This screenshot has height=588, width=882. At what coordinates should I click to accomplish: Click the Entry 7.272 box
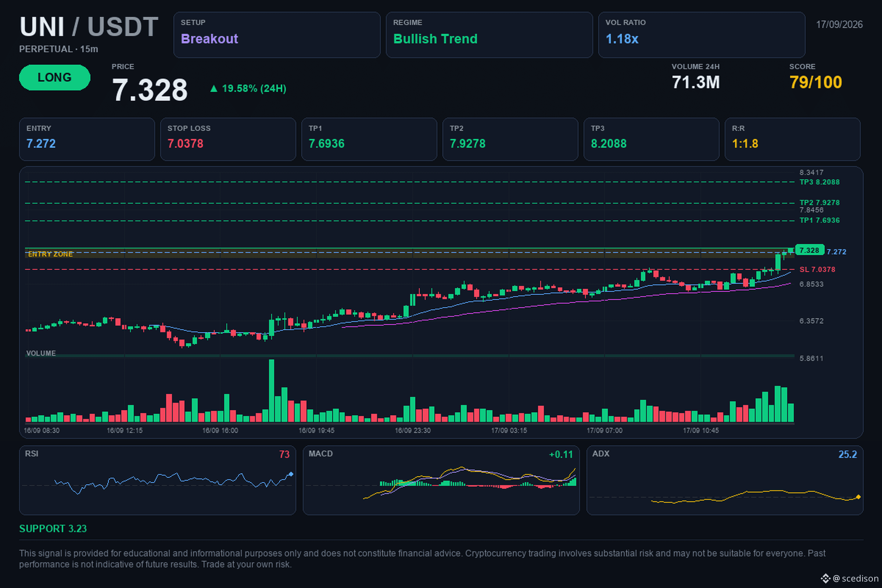87,139
